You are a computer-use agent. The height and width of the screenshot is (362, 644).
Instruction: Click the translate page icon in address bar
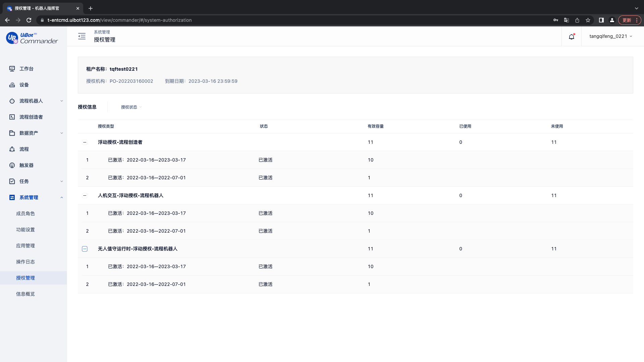point(567,20)
